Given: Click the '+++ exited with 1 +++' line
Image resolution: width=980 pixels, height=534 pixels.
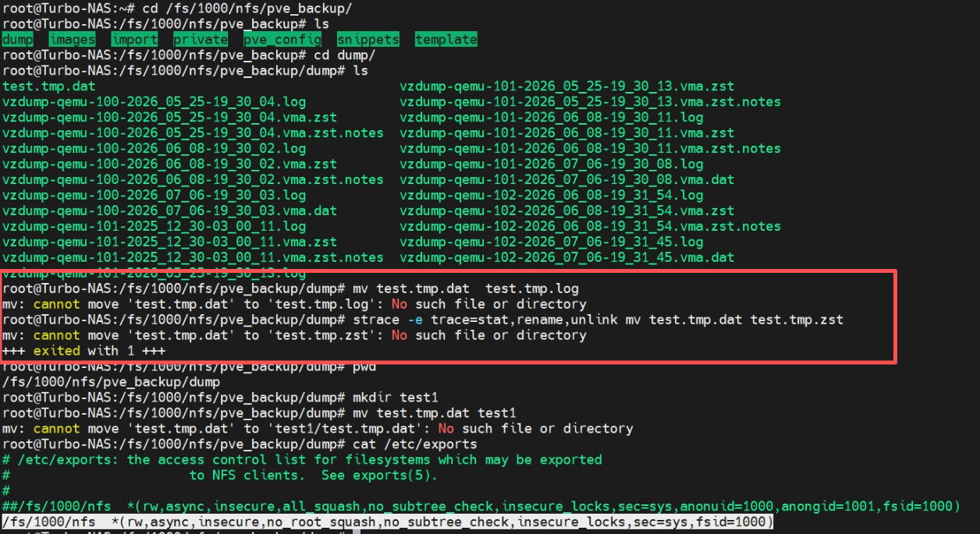Looking at the screenshot, I should click(x=84, y=351).
